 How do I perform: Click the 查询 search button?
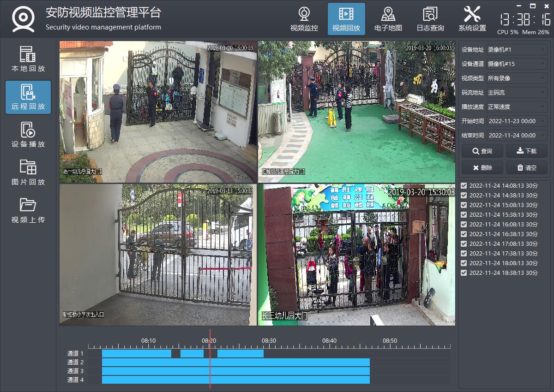click(x=482, y=151)
